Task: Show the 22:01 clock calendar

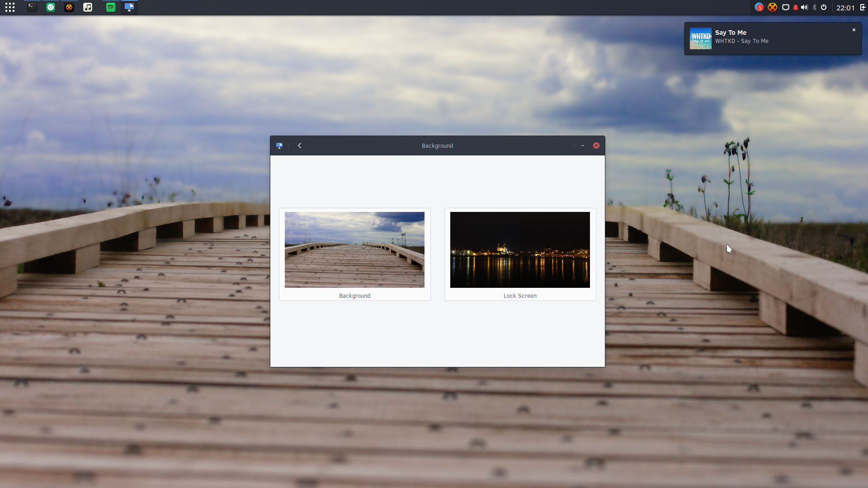Action: (x=845, y=8)
